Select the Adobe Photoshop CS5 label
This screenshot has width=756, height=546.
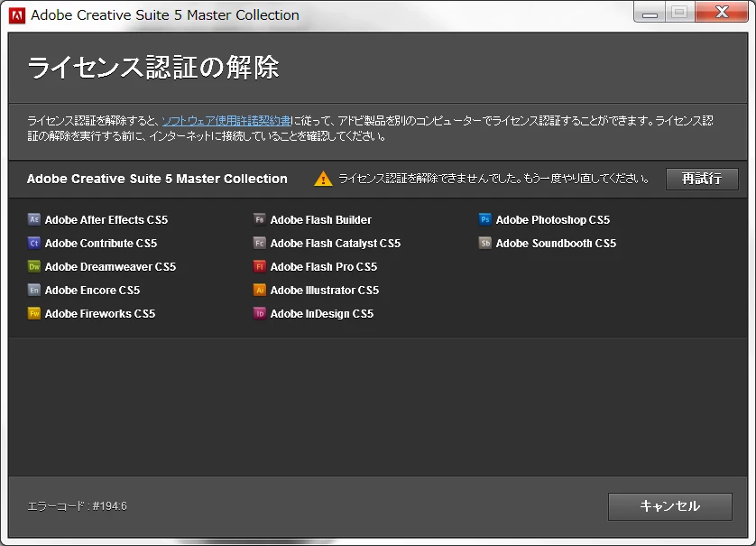[552, 220]
